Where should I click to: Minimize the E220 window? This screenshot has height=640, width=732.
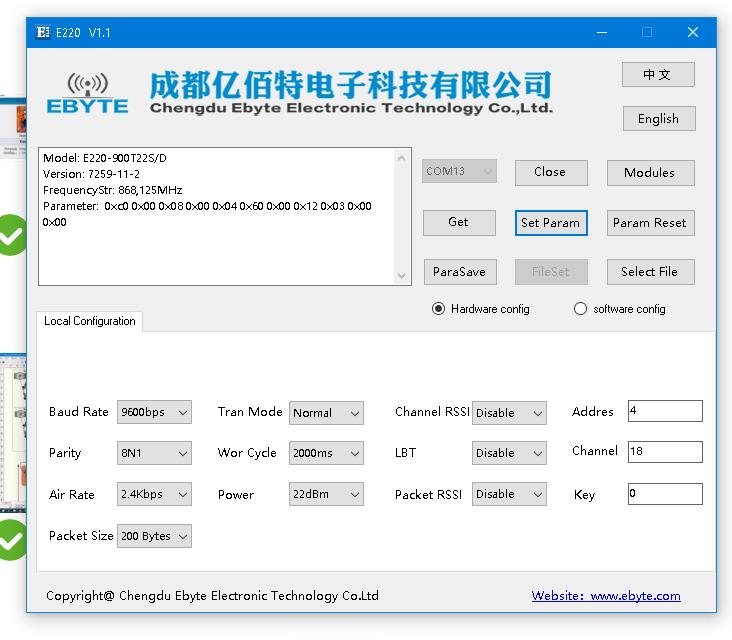click(602, 32)
